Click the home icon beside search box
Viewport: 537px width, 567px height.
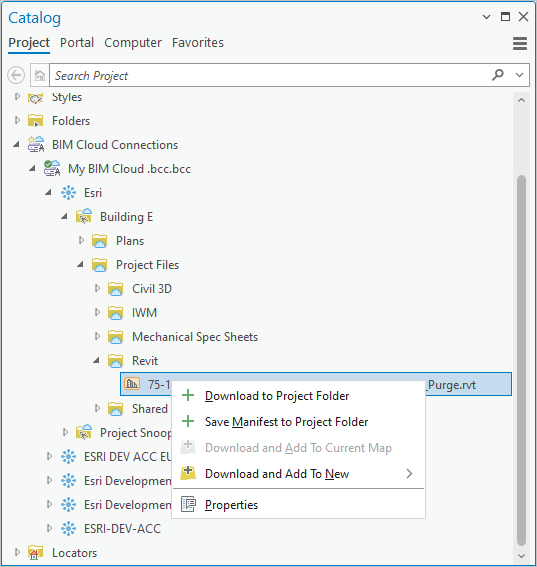[40, 75]
